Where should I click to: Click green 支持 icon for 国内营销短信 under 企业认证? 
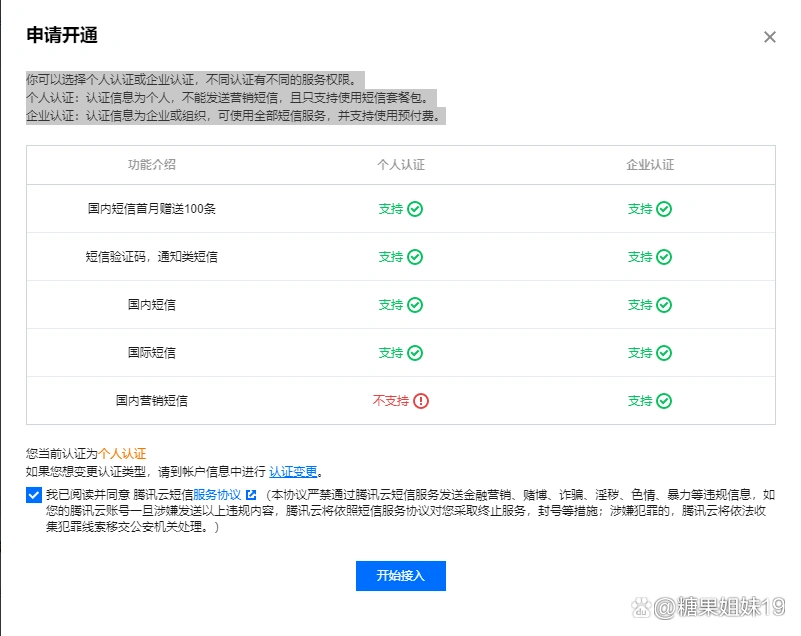click(x=663, y=401)
